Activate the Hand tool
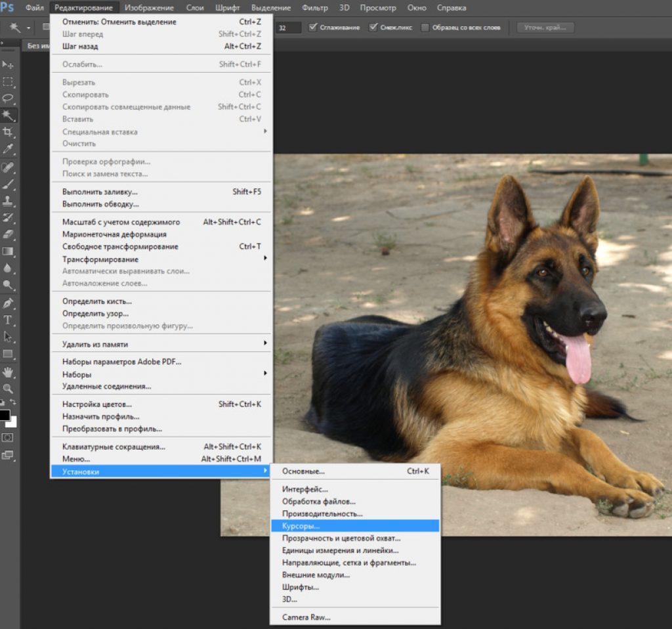Image resolution: width=672 pixels, height=629 pixels. (x=8, y=372)
